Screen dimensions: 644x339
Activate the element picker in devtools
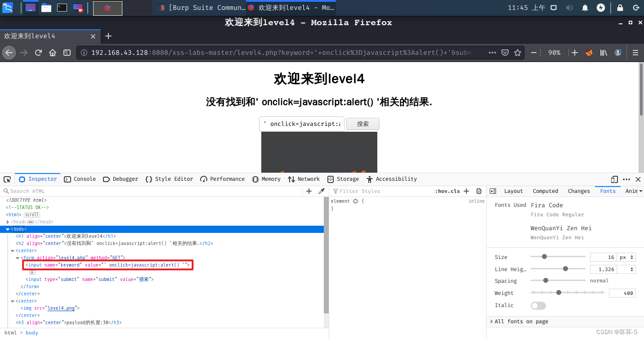coord(7,179)
